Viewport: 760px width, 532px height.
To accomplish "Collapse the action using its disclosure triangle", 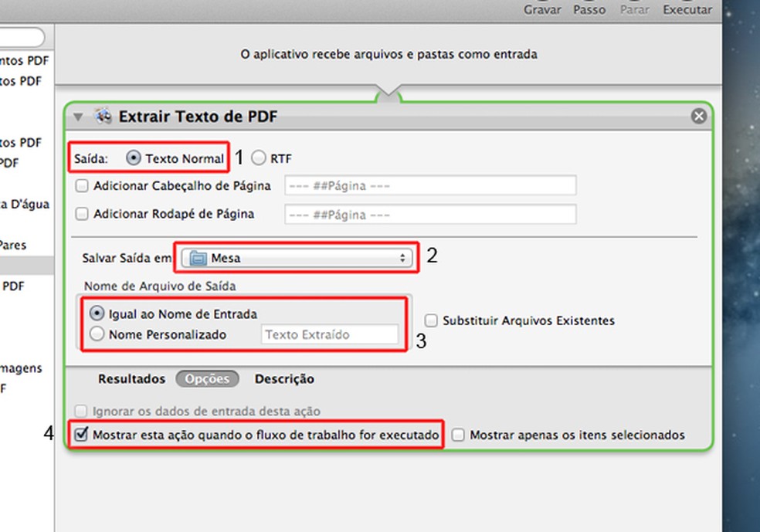I will [78, 116].
